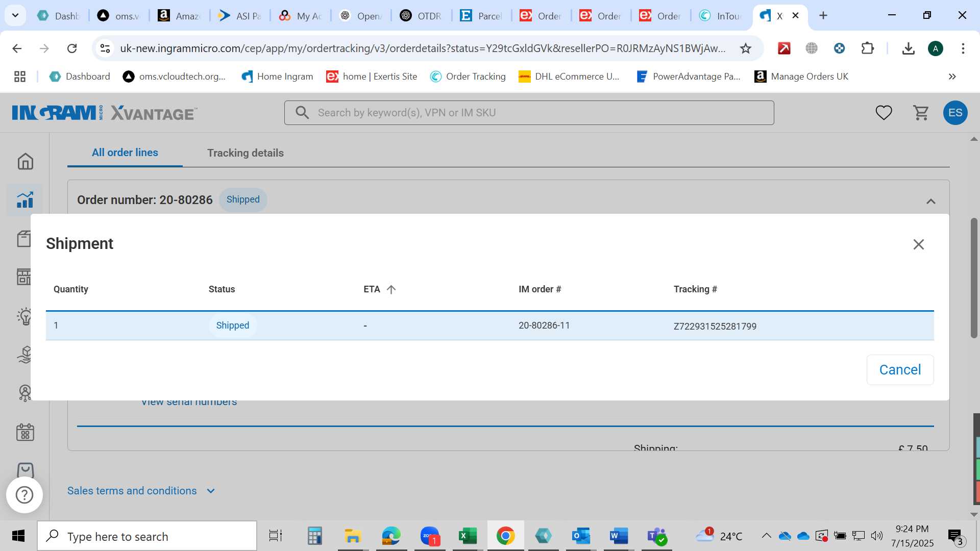Focus the keyword or SKU search field
The height and width of the screenshot is (551, 980).
coord(529,113)
